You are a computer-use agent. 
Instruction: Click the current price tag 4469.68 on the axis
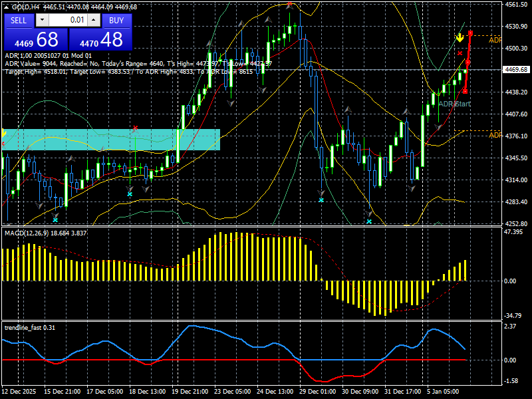point(516,70)
